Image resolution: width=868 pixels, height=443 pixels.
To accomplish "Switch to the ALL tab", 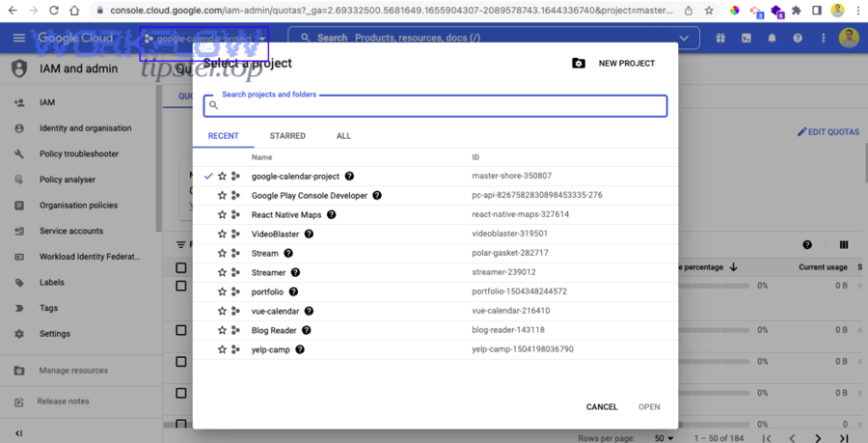I will [343, 136].
